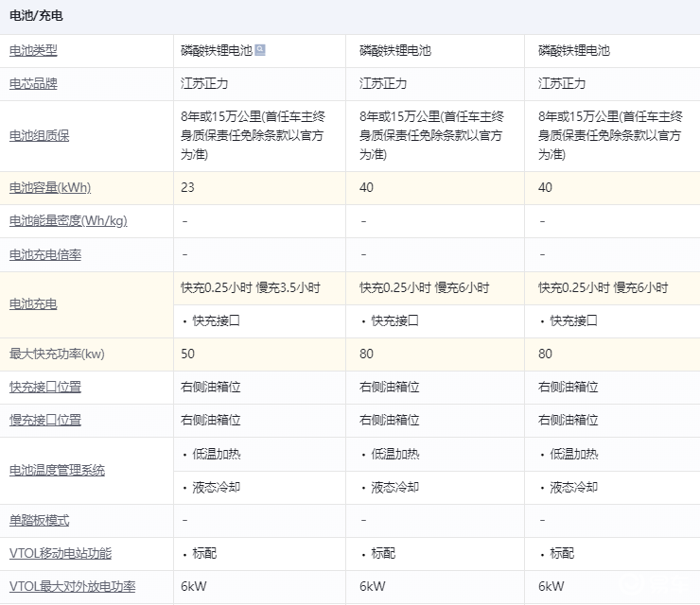700x605 pixels.
Task: Click the VTOL最大对外放电功率 label link
Action: click(x=72, y=587)
